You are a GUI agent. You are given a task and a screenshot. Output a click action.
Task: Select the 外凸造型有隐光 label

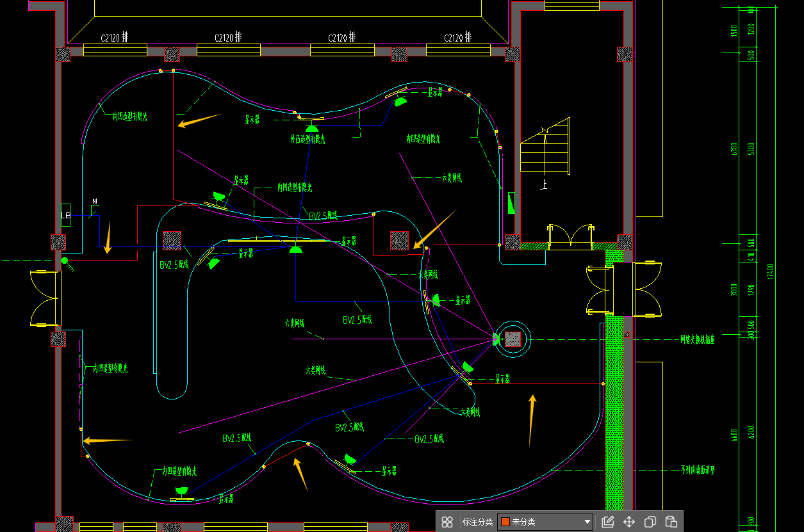click(x=307, y=139)
